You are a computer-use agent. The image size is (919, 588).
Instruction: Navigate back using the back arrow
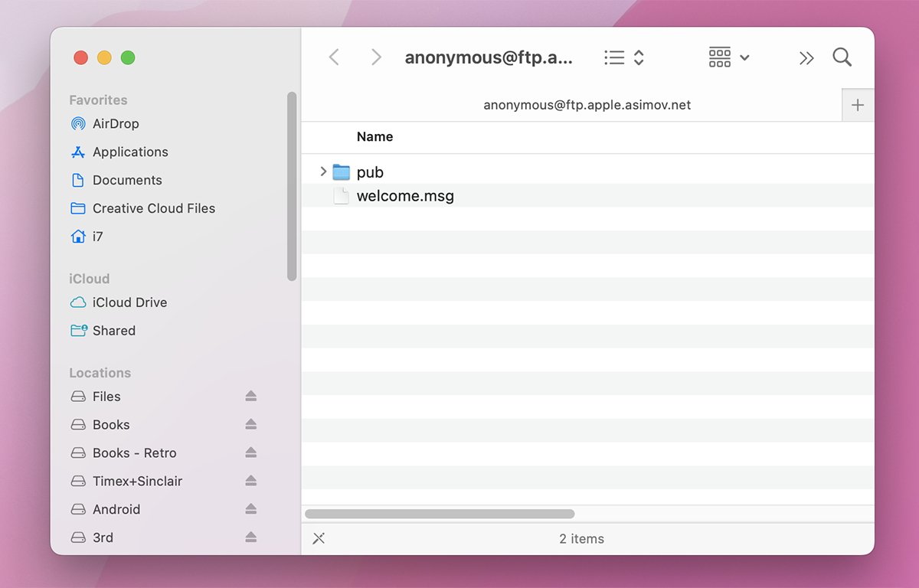click(333, 57)
